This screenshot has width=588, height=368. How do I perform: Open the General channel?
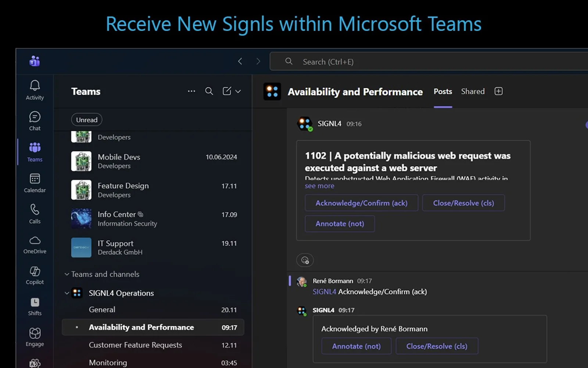pyautogui.click(x=153, y=310)
